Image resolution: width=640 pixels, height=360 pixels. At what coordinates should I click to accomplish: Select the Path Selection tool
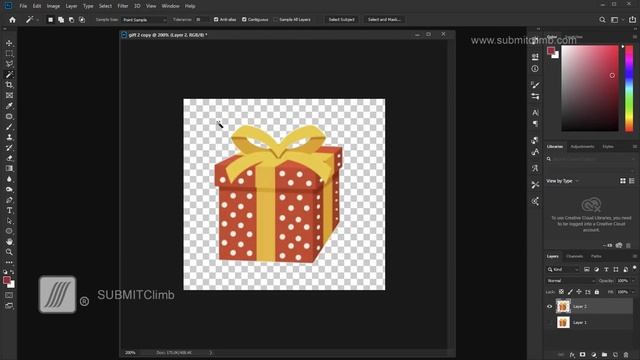(x=9, y=221)
